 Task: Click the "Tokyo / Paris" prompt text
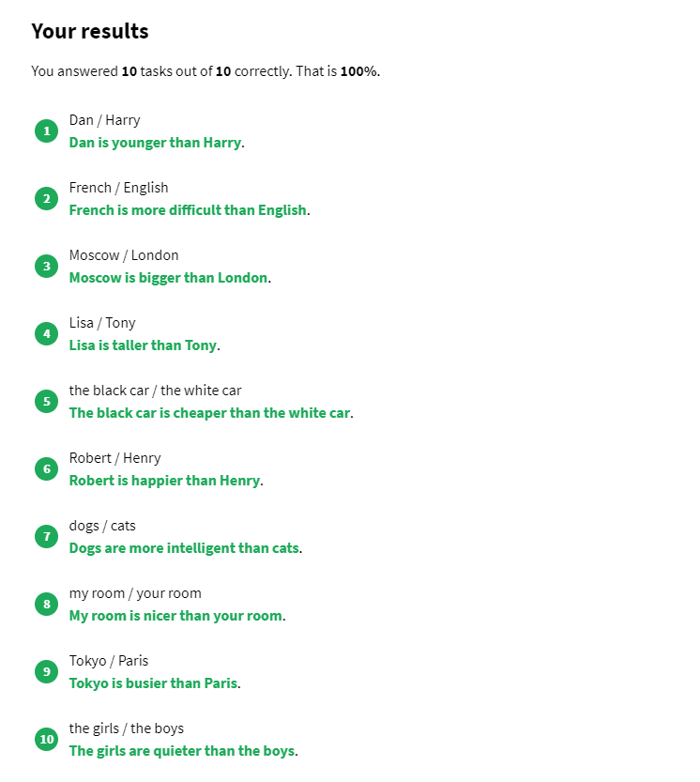(109, 661)
